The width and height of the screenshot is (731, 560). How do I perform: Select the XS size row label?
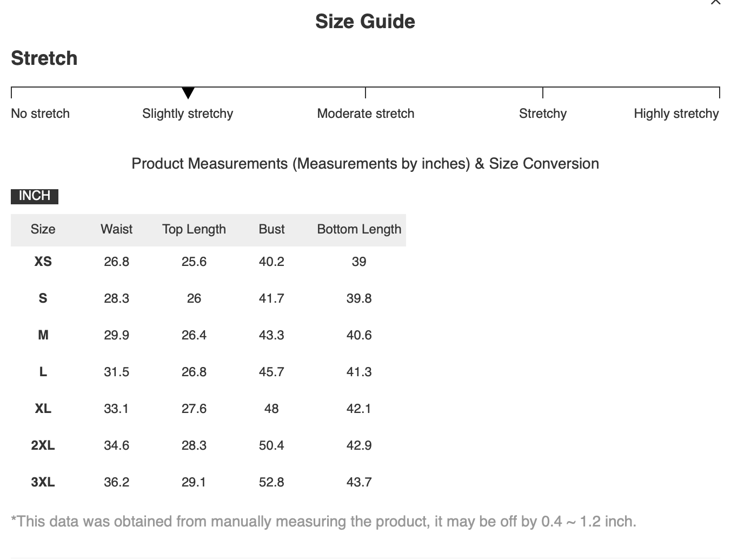click(43, 262)
